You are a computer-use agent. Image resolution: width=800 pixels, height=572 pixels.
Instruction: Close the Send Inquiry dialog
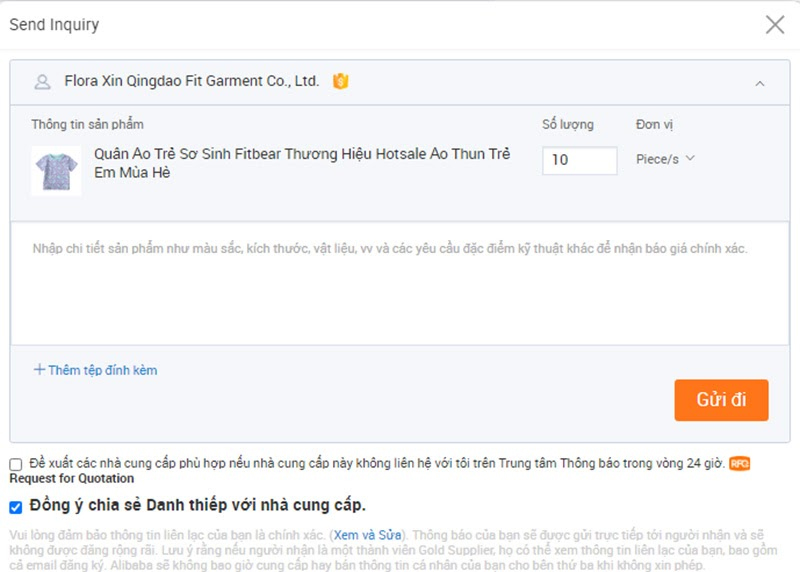pyautogui.click(x=774, y=24)
